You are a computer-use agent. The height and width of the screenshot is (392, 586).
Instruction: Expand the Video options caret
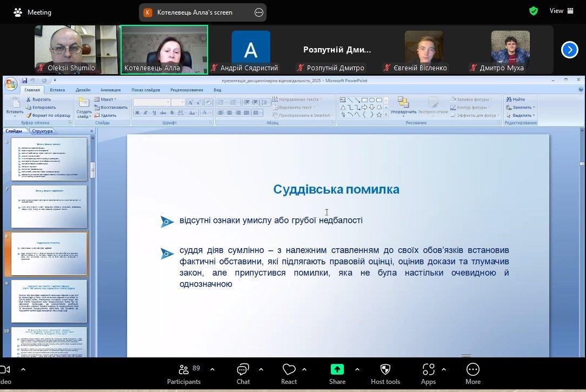(23, 370)
